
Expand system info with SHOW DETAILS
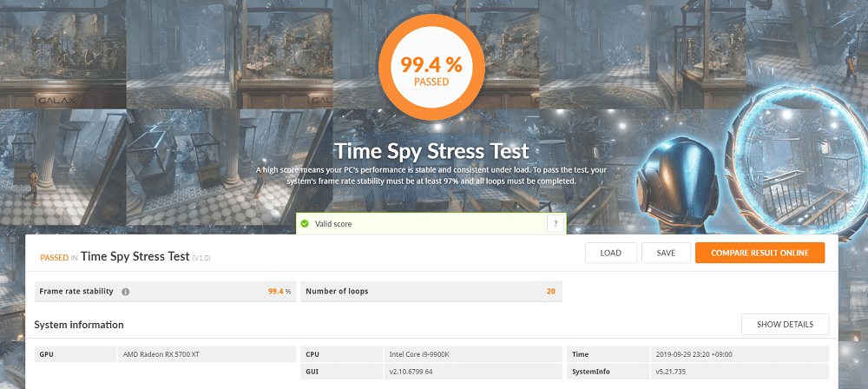[785, 324]
